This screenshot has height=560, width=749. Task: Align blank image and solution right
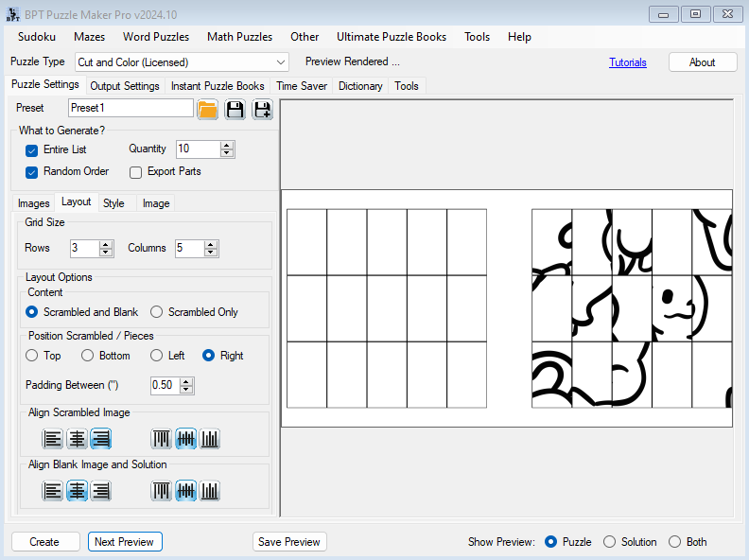click(100, 490)
